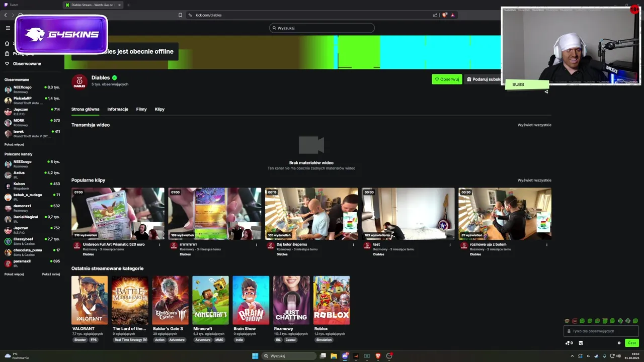Switch to the Filmy tab

point(141,109)
